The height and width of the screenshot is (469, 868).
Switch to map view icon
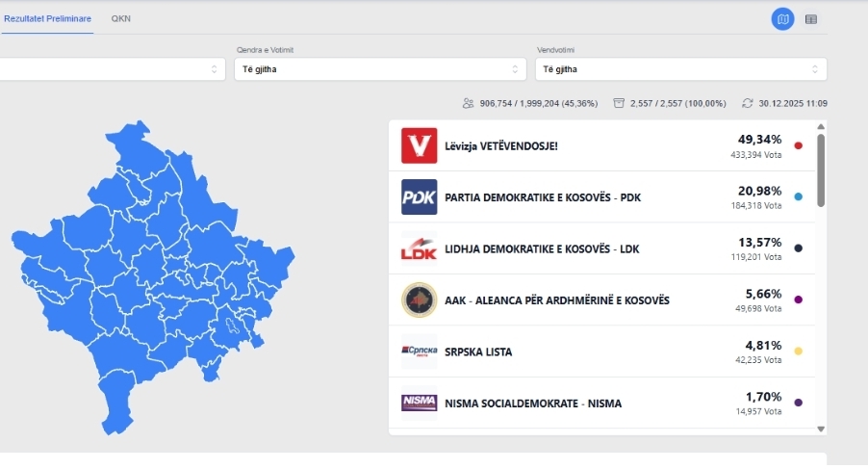click(x=783, y=19)
